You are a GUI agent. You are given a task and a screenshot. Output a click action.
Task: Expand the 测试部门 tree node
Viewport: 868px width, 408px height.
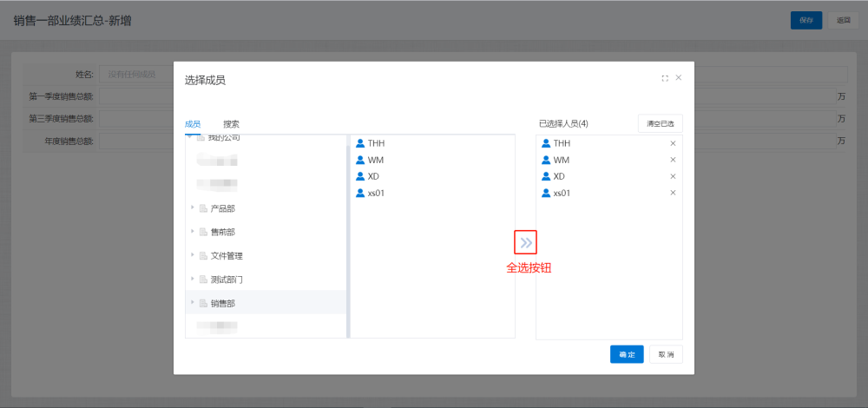point(192,279)
